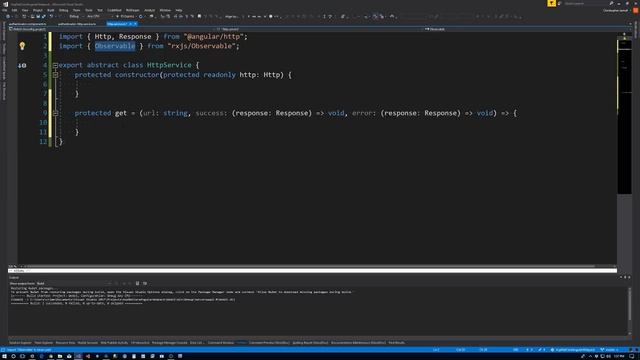Open the Tools menu
Screen dimensions: 640x360
pos(88,10)
